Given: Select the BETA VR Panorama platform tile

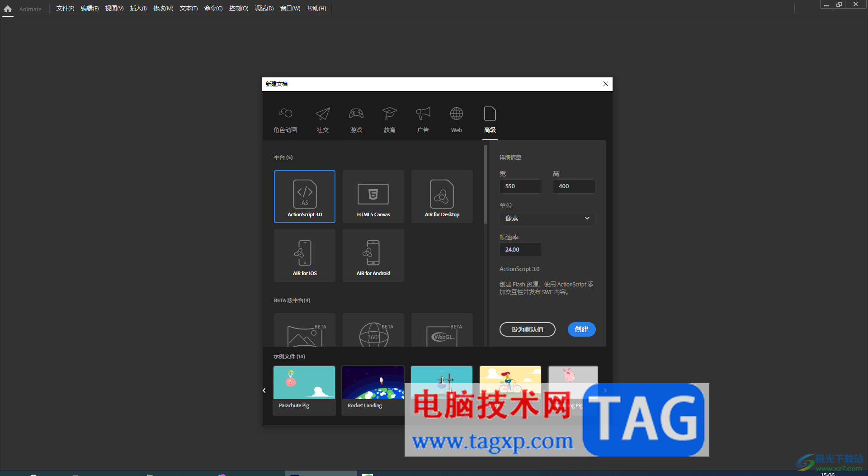Looking at the screenshot, I should (x=305, y=330).
